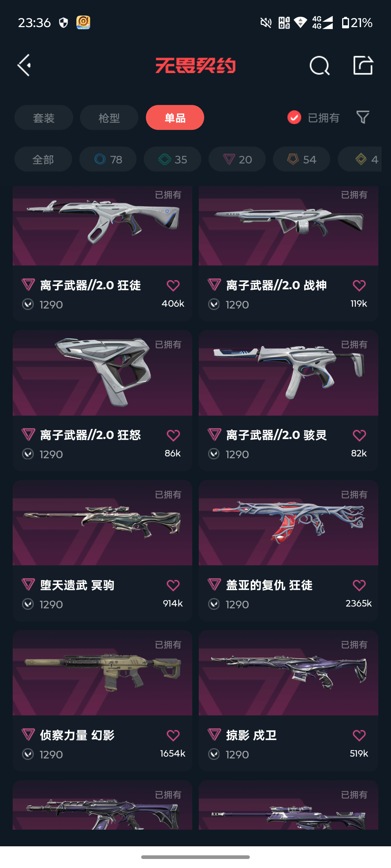
Task: Favorite 离子武器//2.0 狂徒 with heart icon
Action: (x=173, y=286)
